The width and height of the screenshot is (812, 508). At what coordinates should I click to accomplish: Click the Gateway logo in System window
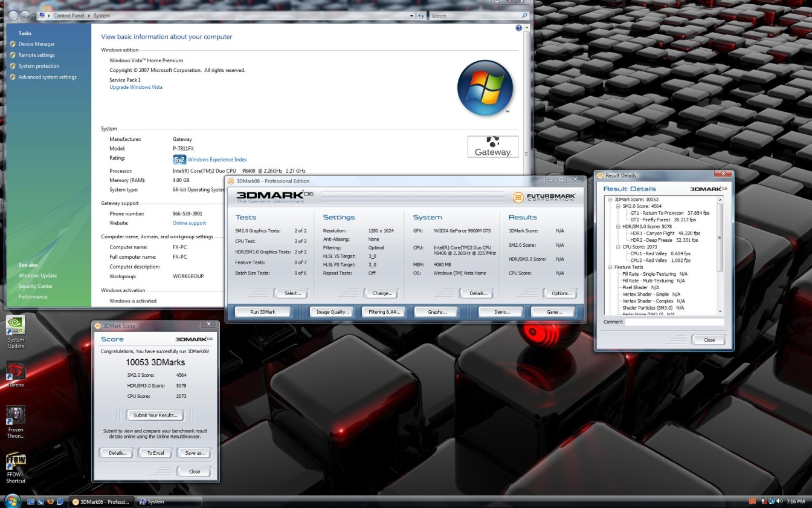click(x=493, y=146)
